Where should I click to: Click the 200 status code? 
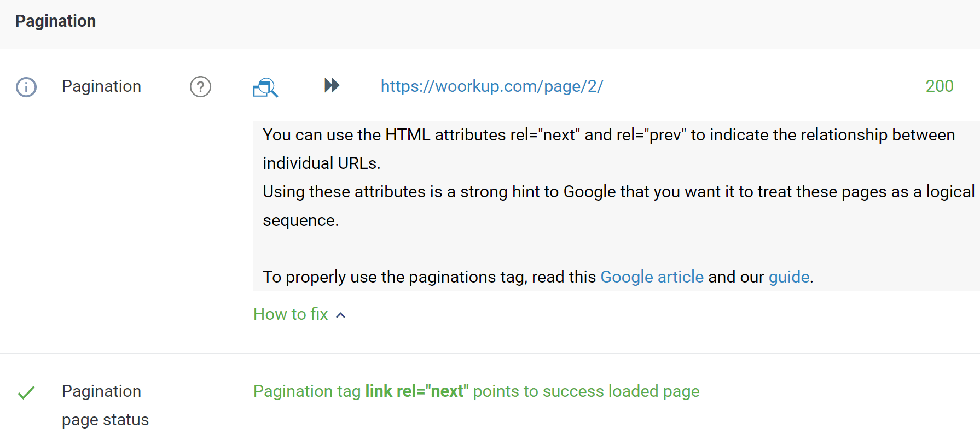tap(939, 86)
